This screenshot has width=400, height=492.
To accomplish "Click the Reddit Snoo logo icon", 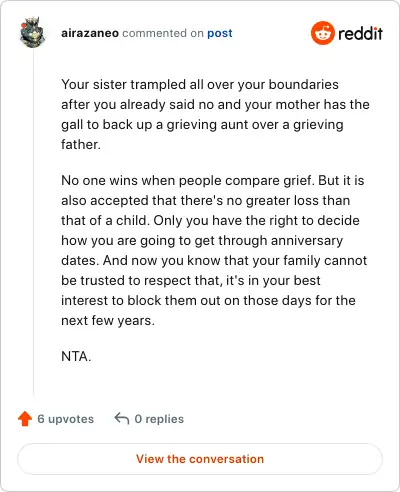I will coord(322,33).
